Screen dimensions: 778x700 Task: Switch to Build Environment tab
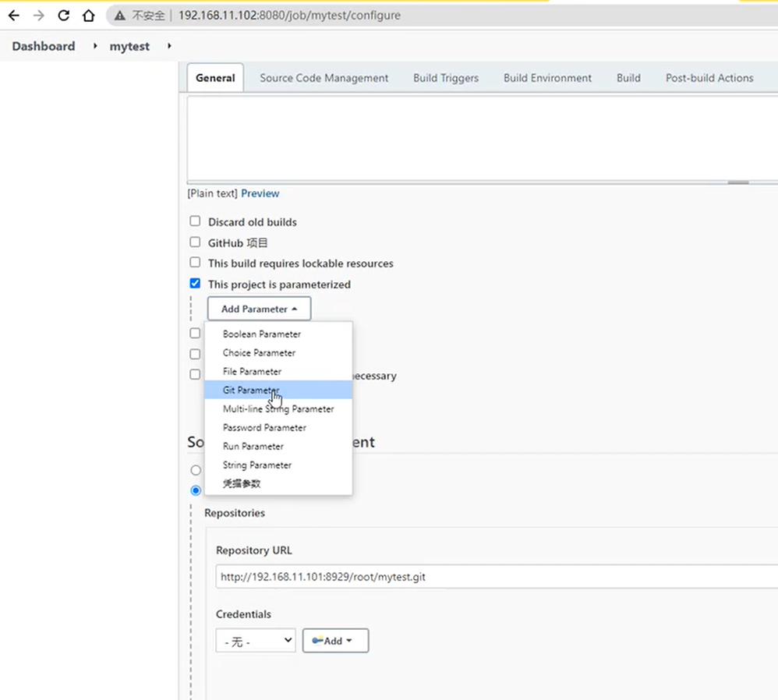coord(547,78)
